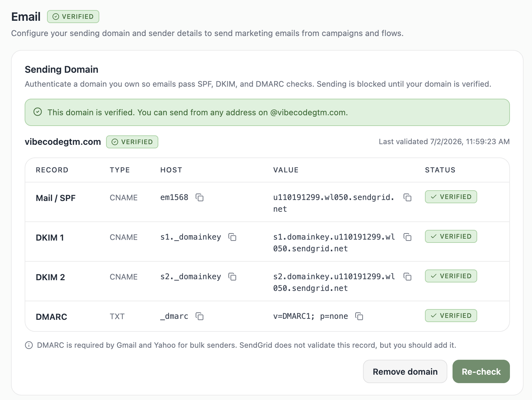The image size is (532, 400).
Task: Copy the Mail / SPF sendgrid value
Action: [x=407, y=197]
